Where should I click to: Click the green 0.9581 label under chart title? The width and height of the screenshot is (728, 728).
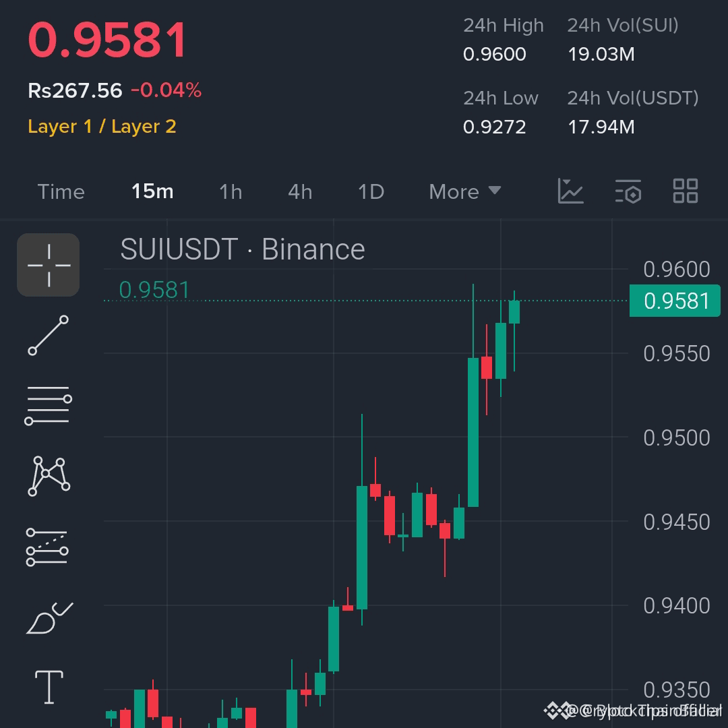[154, 290]
